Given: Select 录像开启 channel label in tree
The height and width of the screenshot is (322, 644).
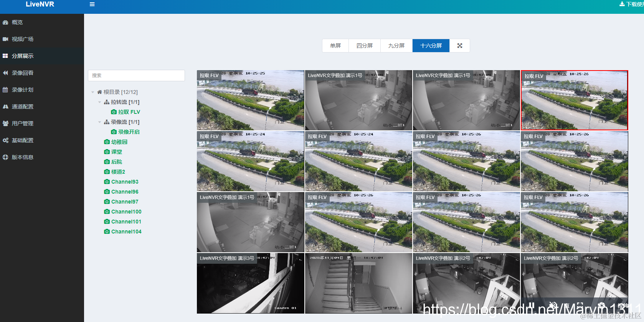Looking at the screenshot, I should 129,132.
